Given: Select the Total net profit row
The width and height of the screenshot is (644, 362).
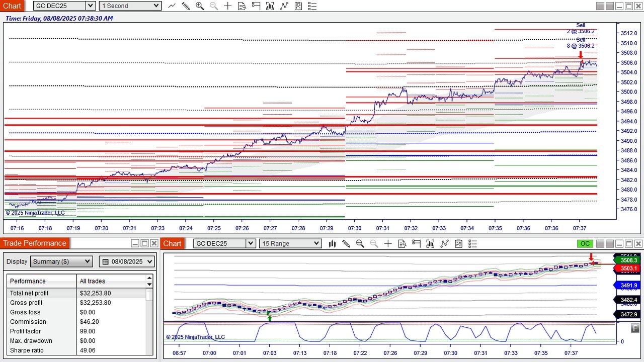Looking at the screenshot, I should [76, 293].
